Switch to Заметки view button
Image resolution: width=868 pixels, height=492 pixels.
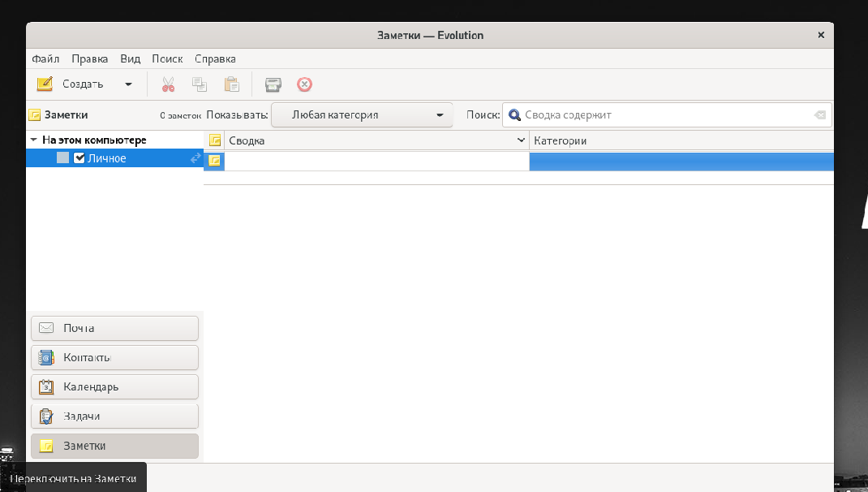[114, 446]
